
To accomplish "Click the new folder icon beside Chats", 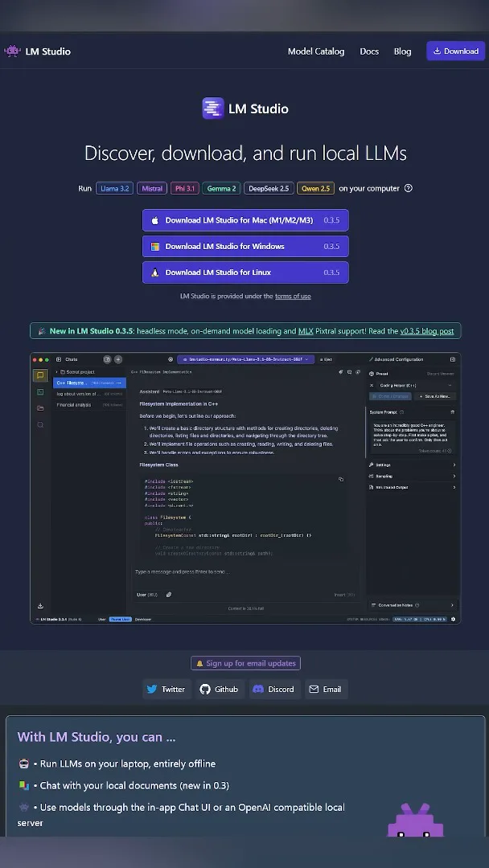I will click(x=108, y=359).
